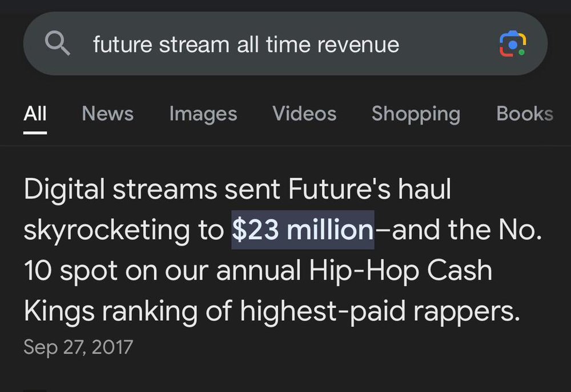Viewport: 571px width, 392px height.
Task: Open the Images tab
Action: (203, 114)
